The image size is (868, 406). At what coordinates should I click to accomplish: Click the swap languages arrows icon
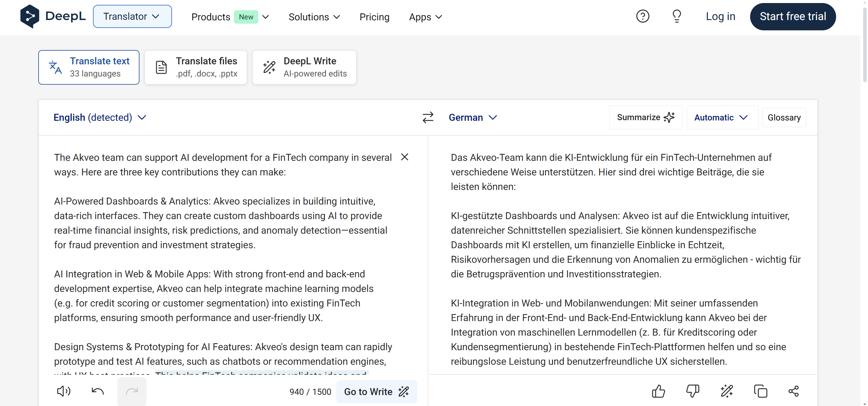427,117
